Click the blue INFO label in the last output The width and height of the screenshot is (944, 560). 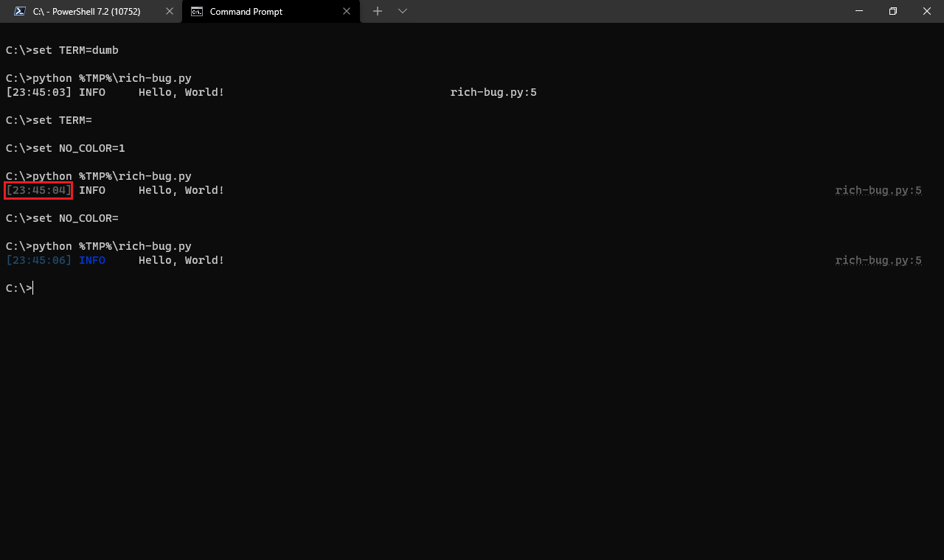[x=92, y=260]
